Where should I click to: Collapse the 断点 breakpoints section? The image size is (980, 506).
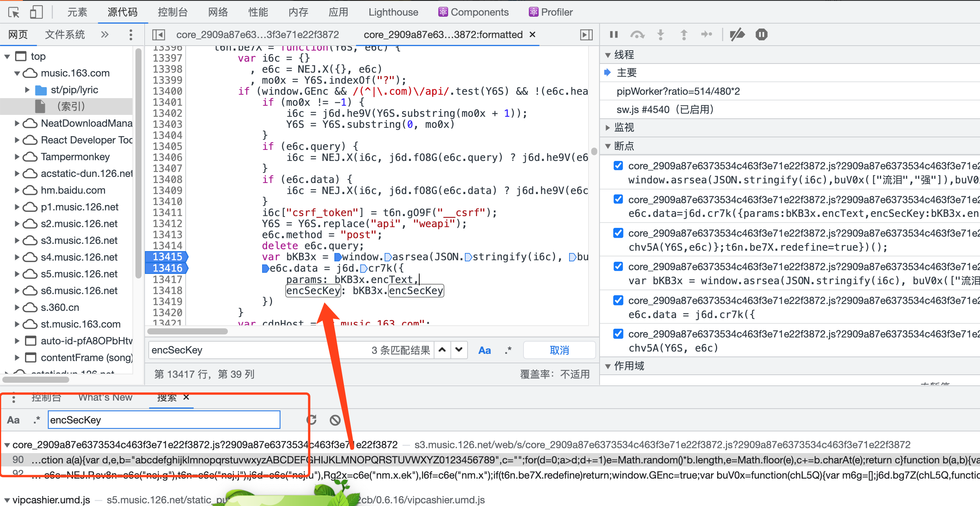pyautogui.click(x=608, y=146)
